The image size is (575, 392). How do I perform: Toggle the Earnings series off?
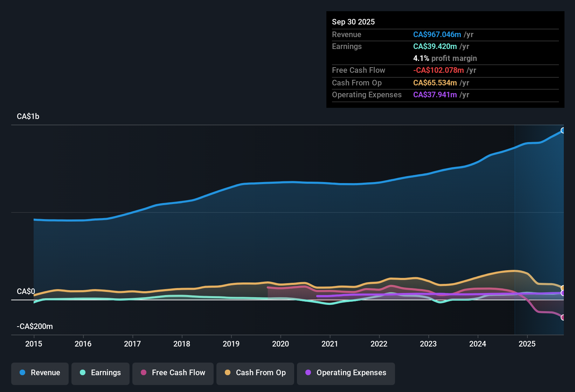pyautogui.click(x=101, y=373)
